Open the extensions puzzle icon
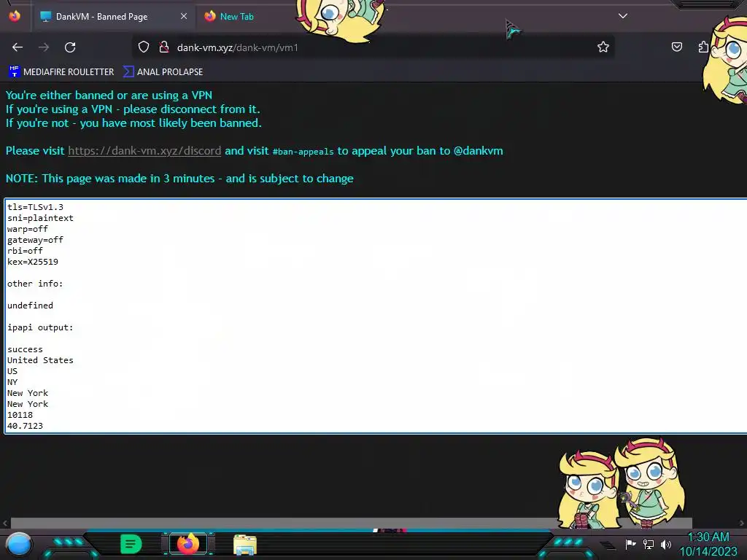Screen dimensions: 747x560 (703, 47)
